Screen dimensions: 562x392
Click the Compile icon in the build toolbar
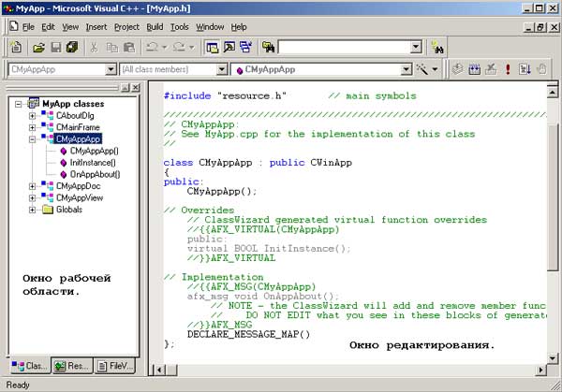click(x=457, y=69)
